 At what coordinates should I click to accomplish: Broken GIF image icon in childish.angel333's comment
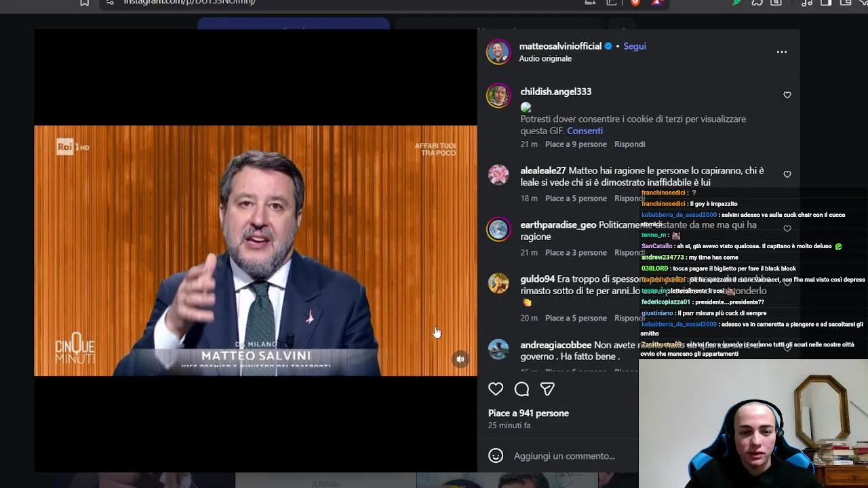pos(526,107)
